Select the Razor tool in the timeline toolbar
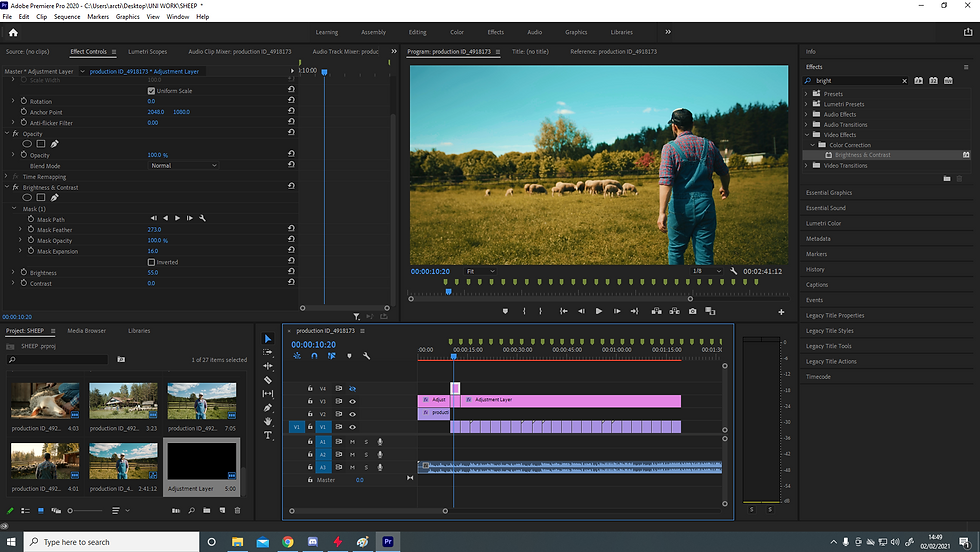Viewport: 980px width, 552px height. coord(268,380)
